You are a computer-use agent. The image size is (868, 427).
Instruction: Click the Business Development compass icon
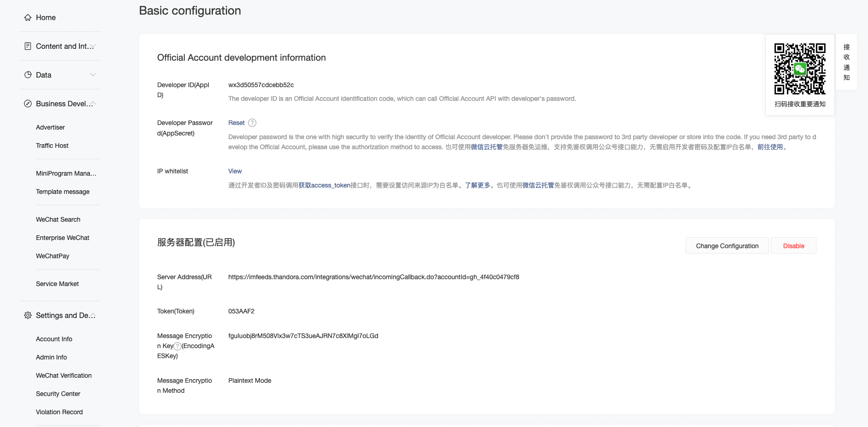(x=28, y=104)
